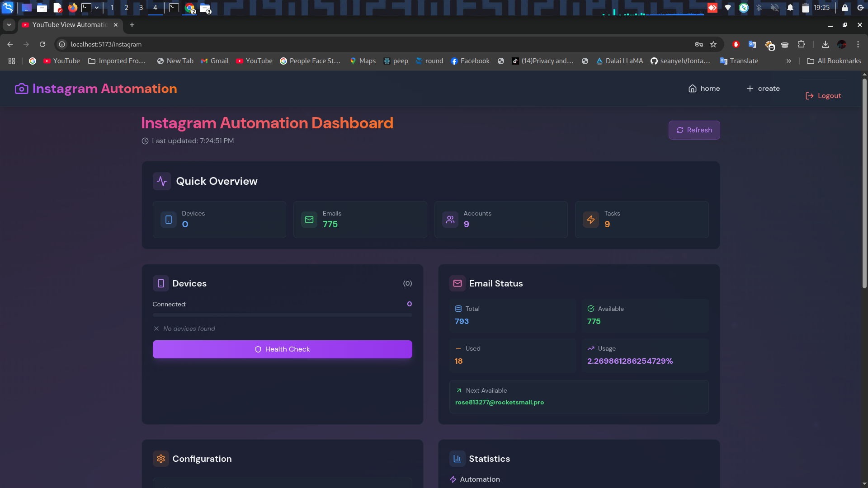The width and height of the screenshot is (868, 488).
Task: Click the Configuration gear icon
Action: pos(161,459)
